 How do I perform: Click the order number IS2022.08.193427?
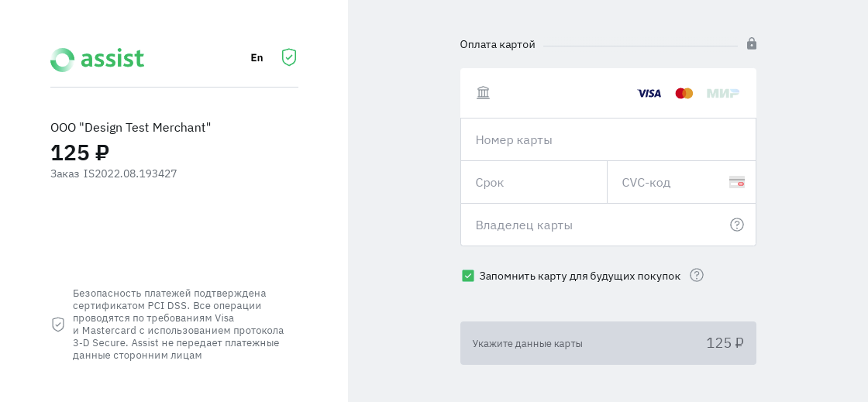point(130,174)
